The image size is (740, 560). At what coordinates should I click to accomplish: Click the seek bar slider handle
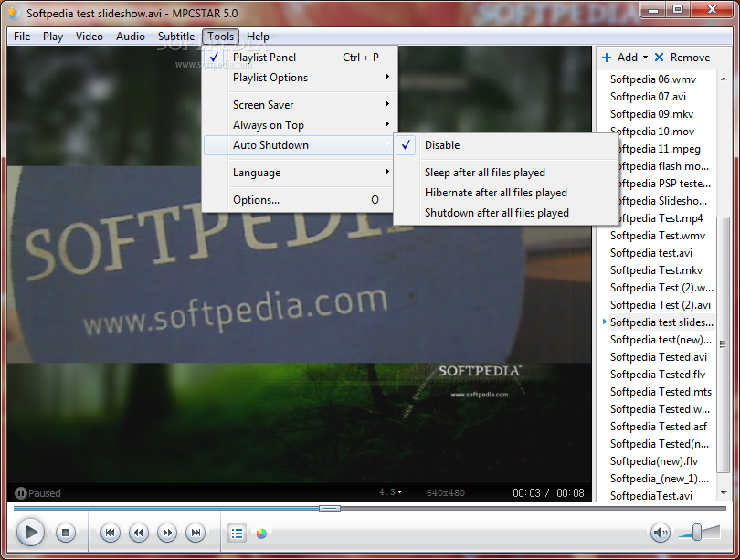coord(330,508)
